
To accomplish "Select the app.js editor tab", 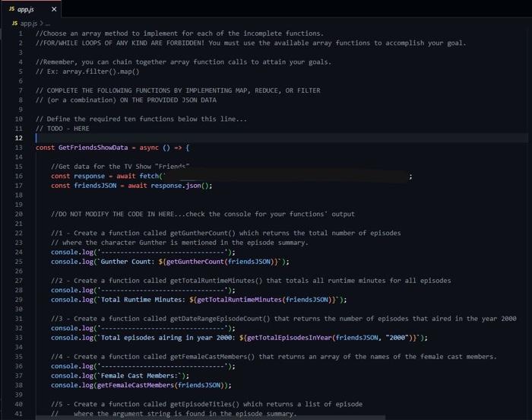I will click(30, 9).
